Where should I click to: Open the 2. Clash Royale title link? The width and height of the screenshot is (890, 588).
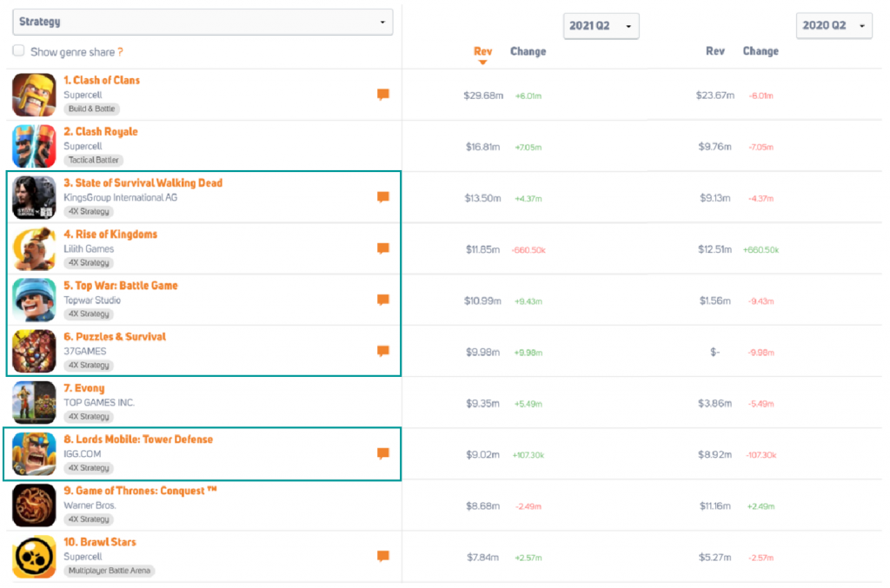[x=101, y=131]
